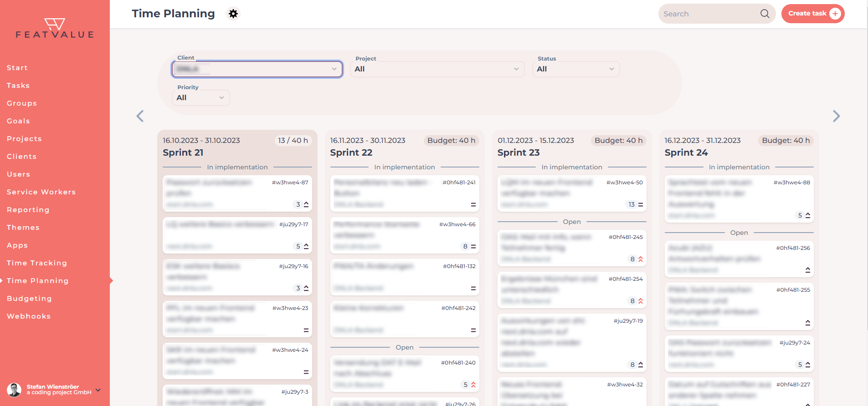Go to Groups page
The height and width of the screenshot is (406, 868).
click(x=22, y=103)
